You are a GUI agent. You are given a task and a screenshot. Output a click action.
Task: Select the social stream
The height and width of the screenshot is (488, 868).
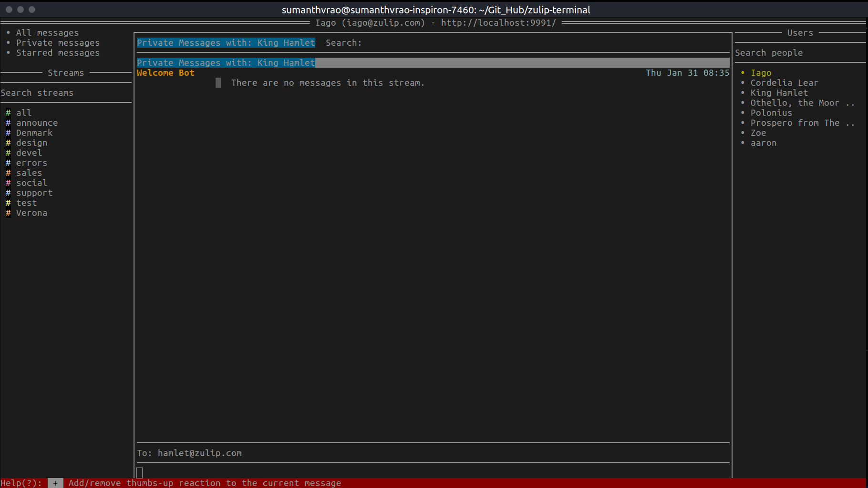pos(31,183)
